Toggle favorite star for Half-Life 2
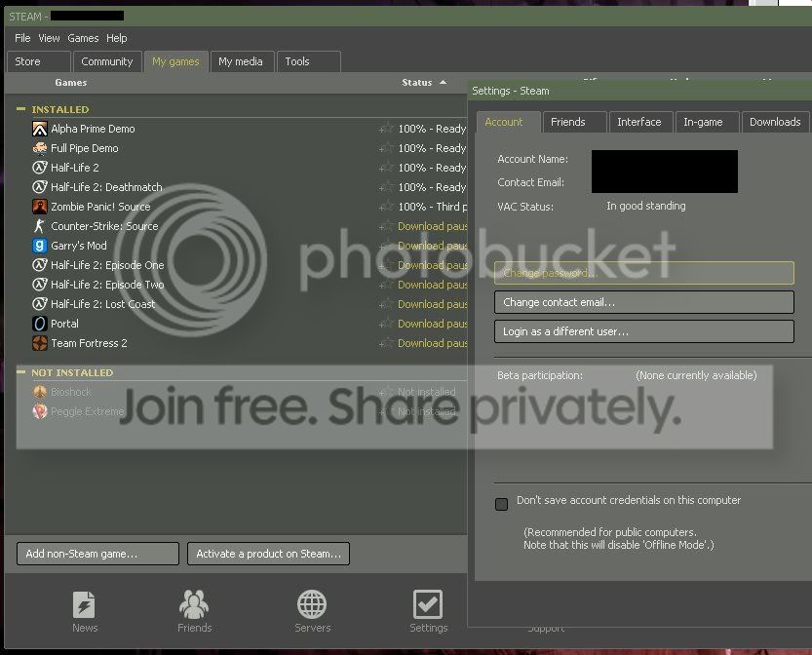812x655 pixels. tap(386, 168)
